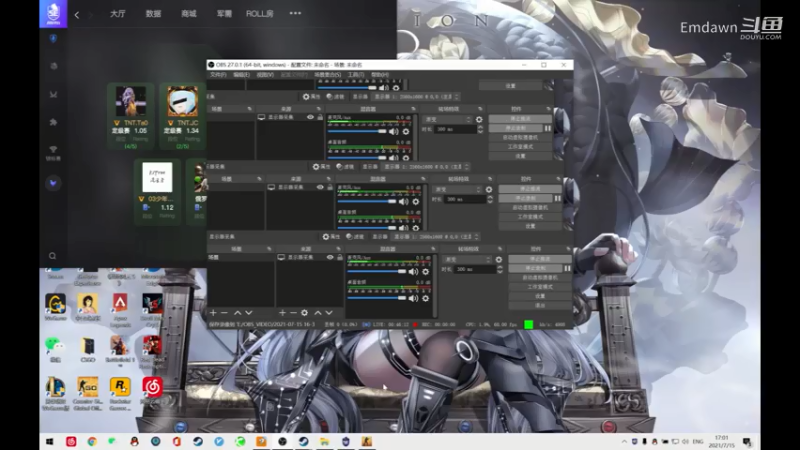Image resolution: width=800 pixels, height=450 pixels.
Task: Select the 显示器采集 source row
Action: tap(310, 258)
